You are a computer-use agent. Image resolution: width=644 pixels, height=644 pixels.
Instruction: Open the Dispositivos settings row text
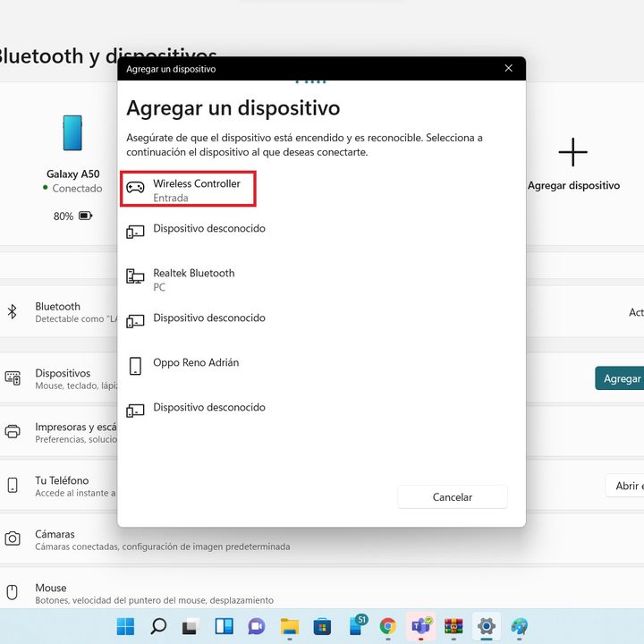coord(75,379)
